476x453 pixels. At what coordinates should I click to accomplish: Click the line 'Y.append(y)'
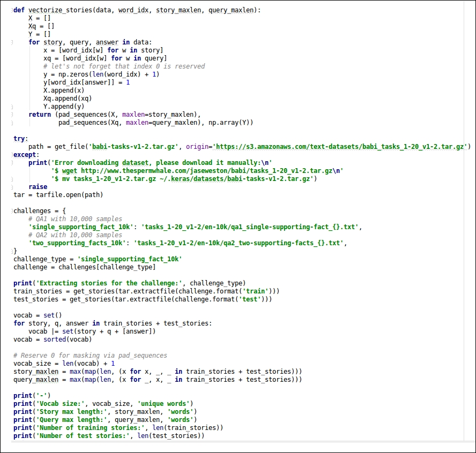coord(64,107)
